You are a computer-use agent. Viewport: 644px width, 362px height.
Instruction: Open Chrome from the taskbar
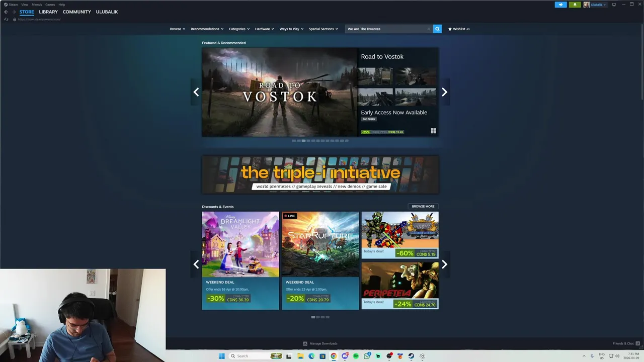point(333,356)
